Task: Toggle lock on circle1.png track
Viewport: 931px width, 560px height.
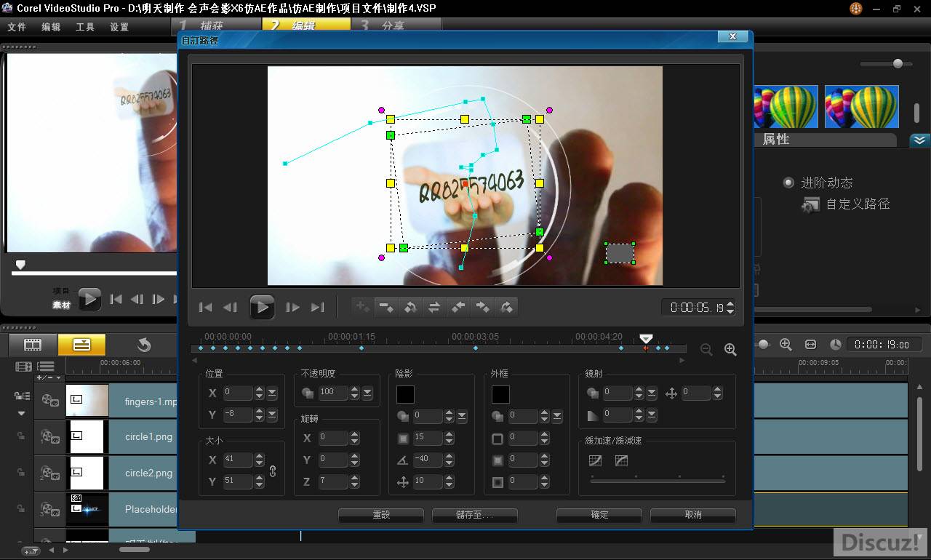Action: coord(21,437)
